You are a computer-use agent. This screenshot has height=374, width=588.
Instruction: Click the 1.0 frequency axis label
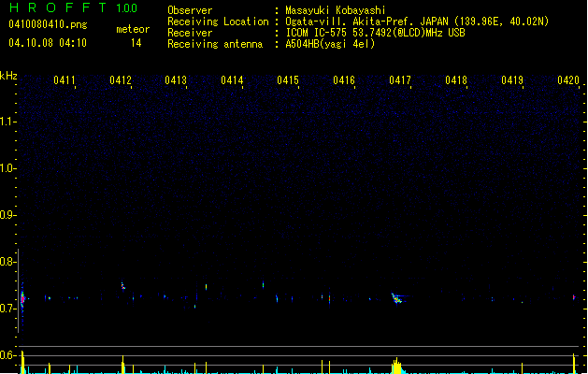point(7,168)
